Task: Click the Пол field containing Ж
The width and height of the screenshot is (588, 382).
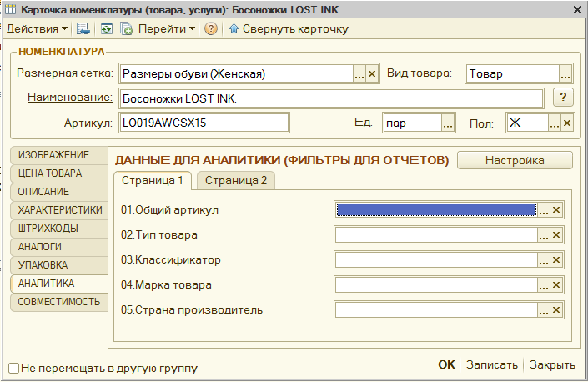Action: [528, 123]
